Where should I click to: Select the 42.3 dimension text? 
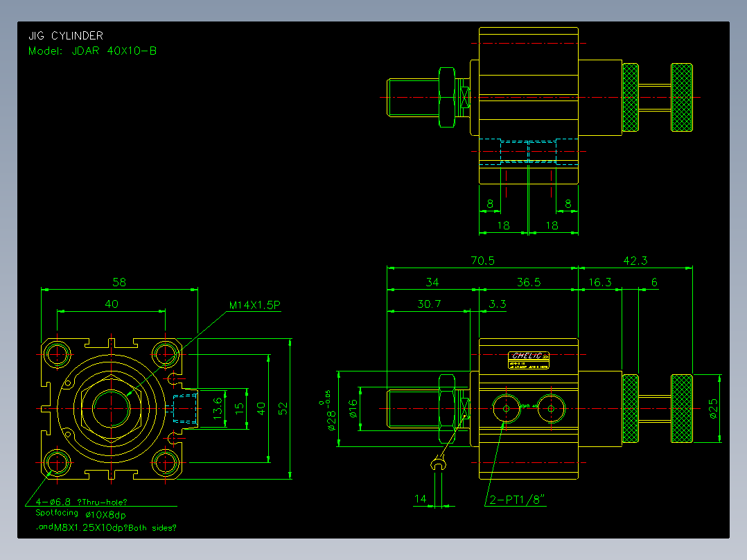pyautogui.click(x=635, y=261)
